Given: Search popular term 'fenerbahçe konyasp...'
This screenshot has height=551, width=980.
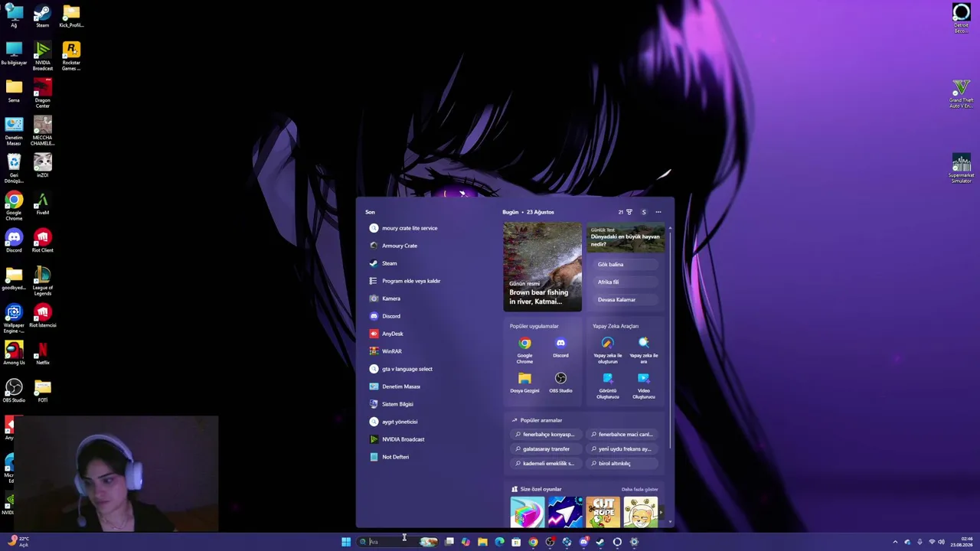Looking at the screenshot, I should [544, 435].
